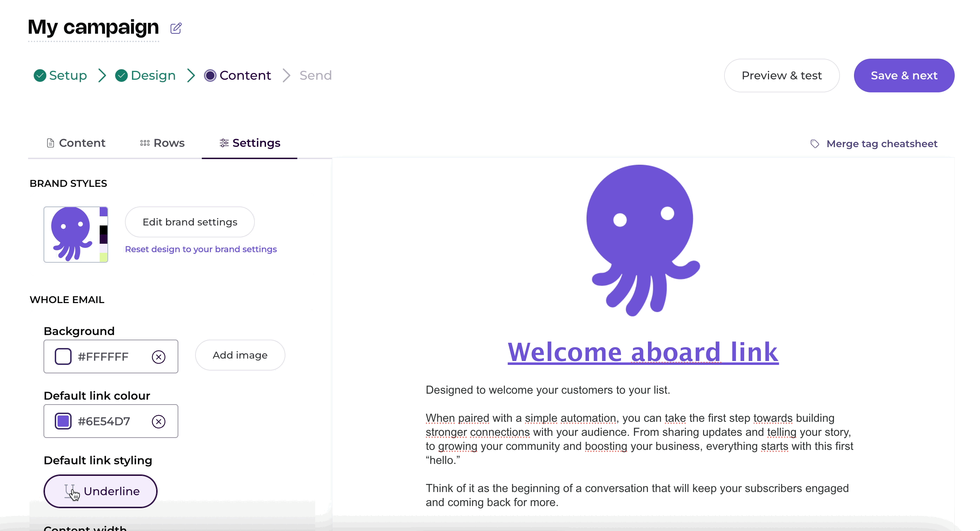Click the merge tag icon
This screenshot has width=980, height=531.
tap(815, 144)
